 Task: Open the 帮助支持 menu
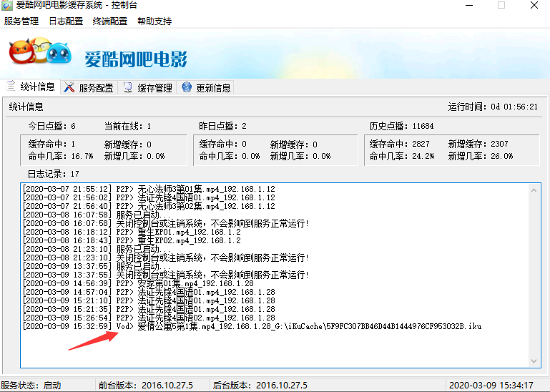tap(154, 21)
